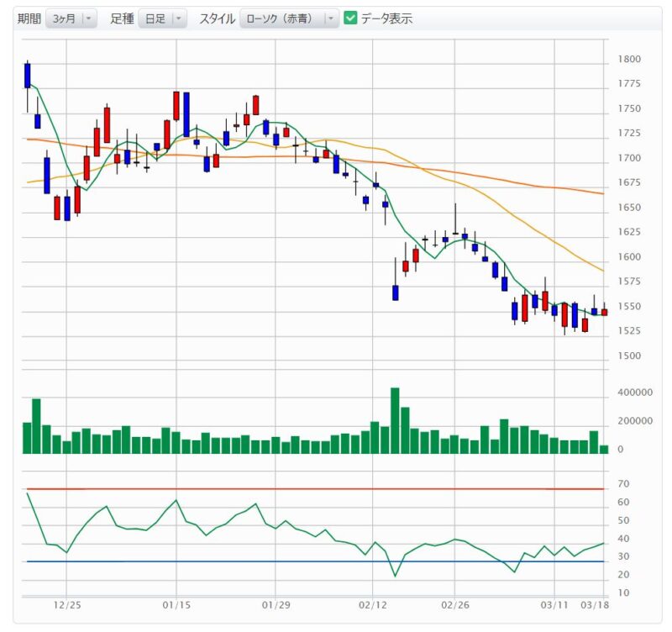Click the 30 oscillator axis label

click(623, 556)
